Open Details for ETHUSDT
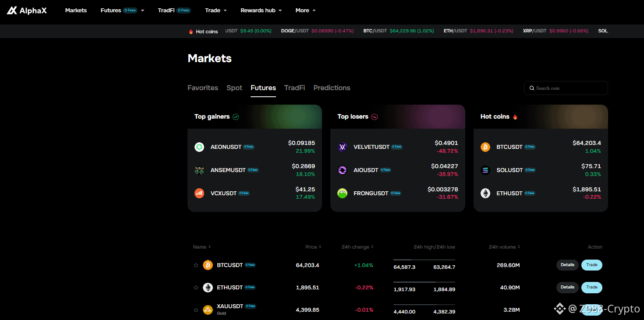Viewport: 644px width, 320px height. tap(567, 288)
